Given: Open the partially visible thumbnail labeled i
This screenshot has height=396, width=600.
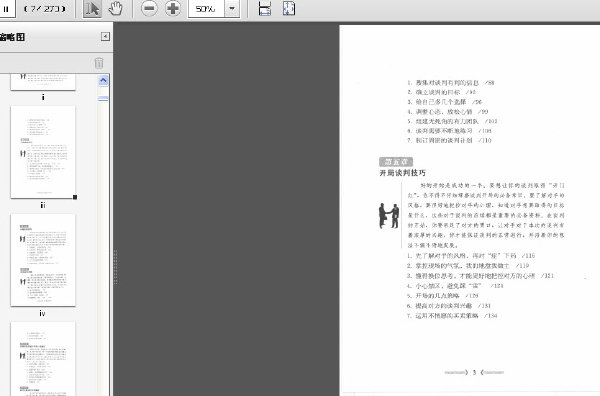Looking at the screenshot, I should pyautogui.click(x=43, y=81).
